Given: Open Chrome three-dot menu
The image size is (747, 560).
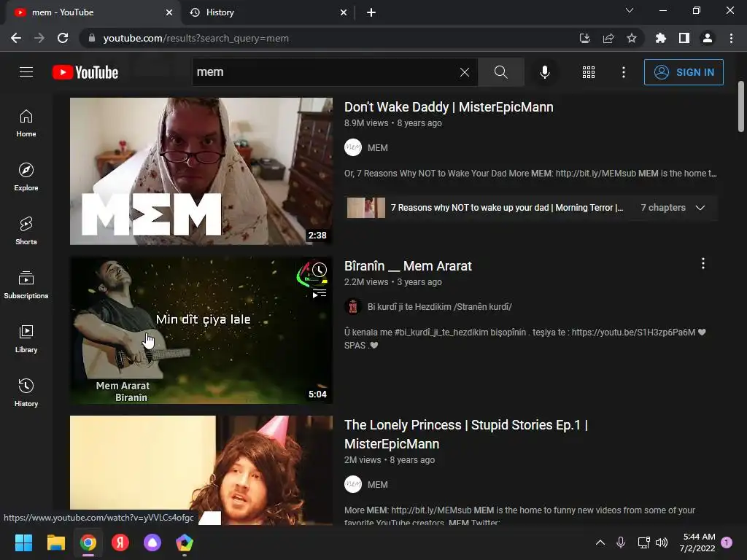Looking at the screenshot, I should click(731, 38).
